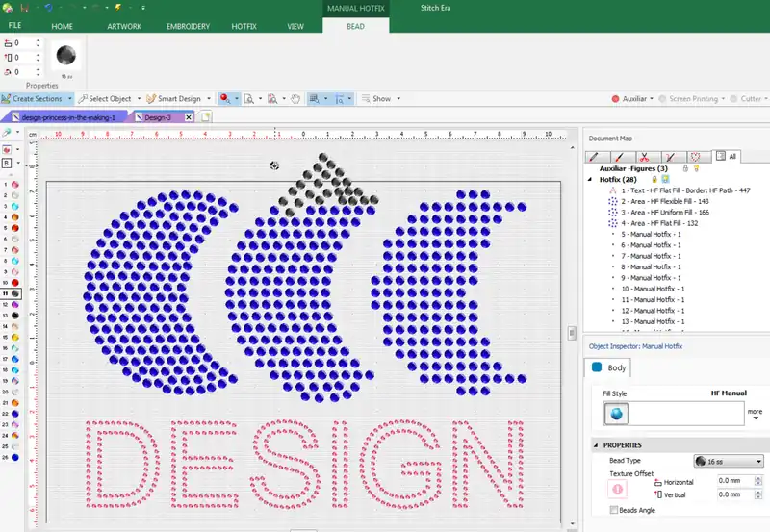Toggle visibility bulb for Auxiliar-Figures
The image size is (770, 532).
point(696,168)
